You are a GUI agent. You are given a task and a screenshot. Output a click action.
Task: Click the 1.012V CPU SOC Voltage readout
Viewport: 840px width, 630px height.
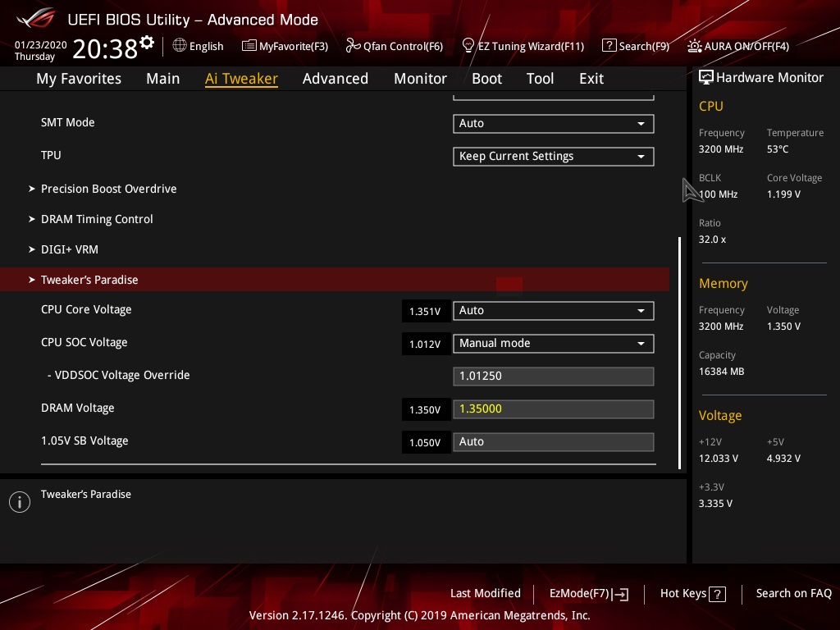pyautogui.click(x=426, y=344)
